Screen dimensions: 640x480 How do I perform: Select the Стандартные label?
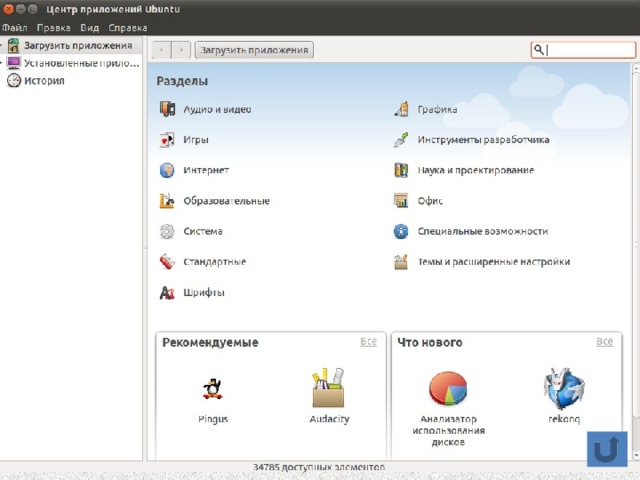(215, 262)
